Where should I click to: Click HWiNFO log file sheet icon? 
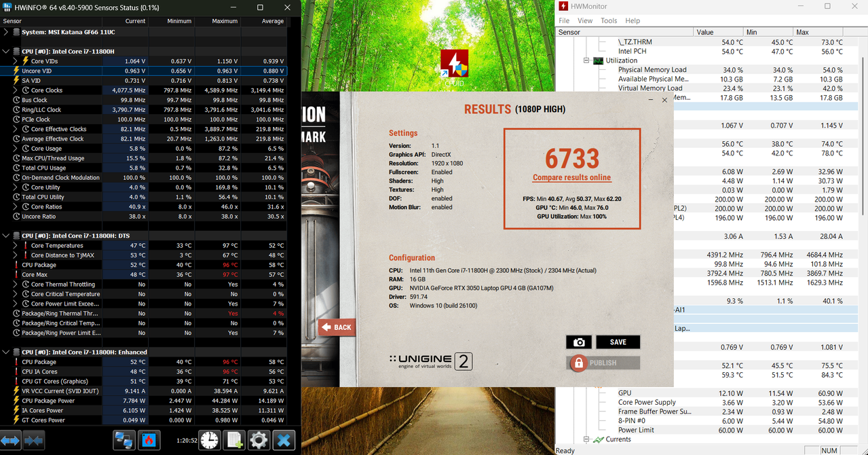tap(234, 440)
